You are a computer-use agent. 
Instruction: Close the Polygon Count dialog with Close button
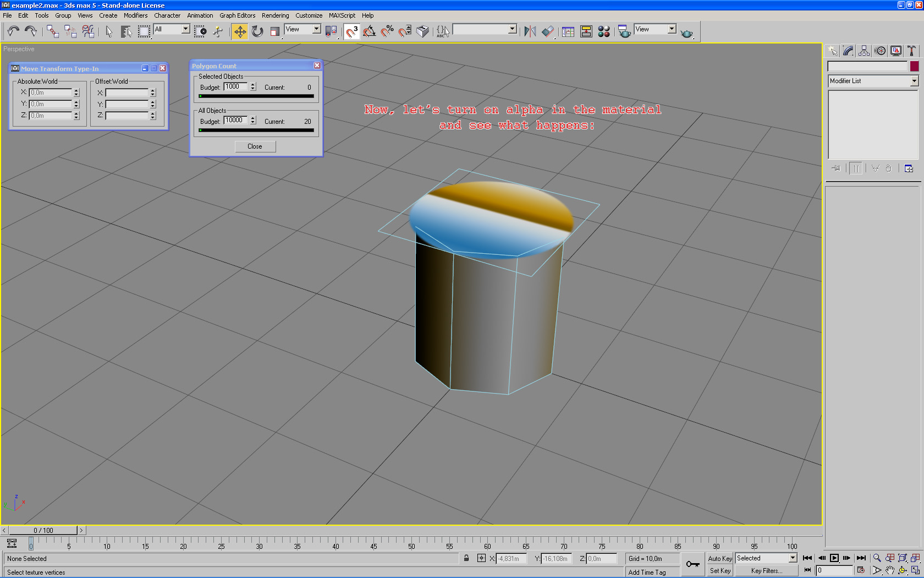(255, 146)
